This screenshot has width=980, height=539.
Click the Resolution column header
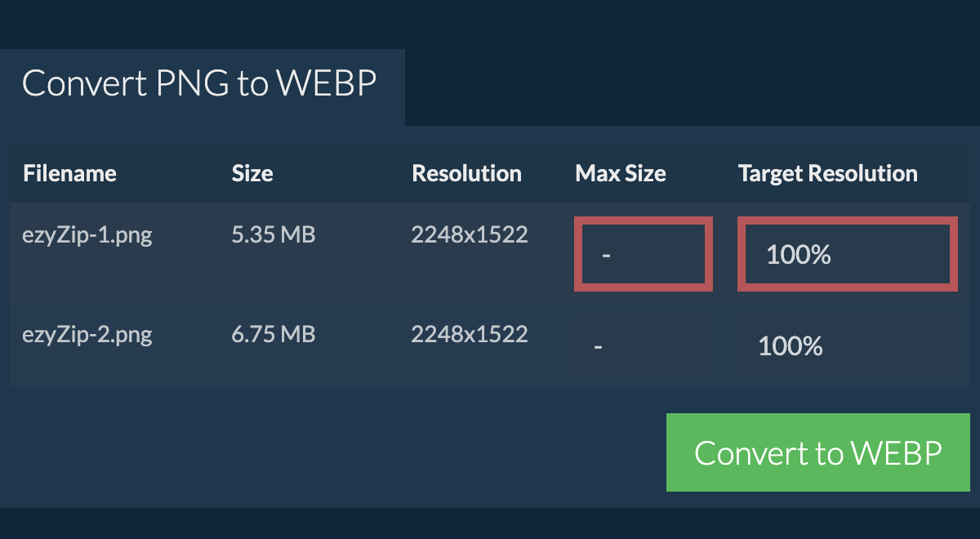click(x=466, y=173)
